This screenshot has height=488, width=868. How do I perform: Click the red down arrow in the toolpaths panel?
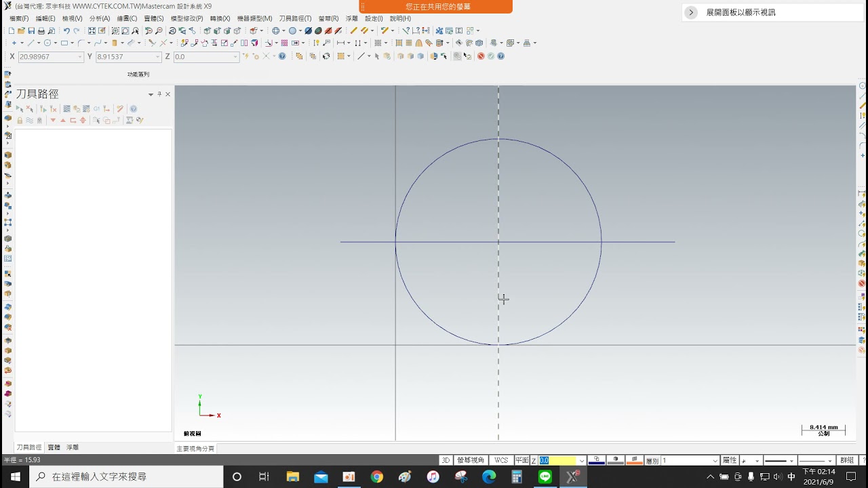[53, 121]
